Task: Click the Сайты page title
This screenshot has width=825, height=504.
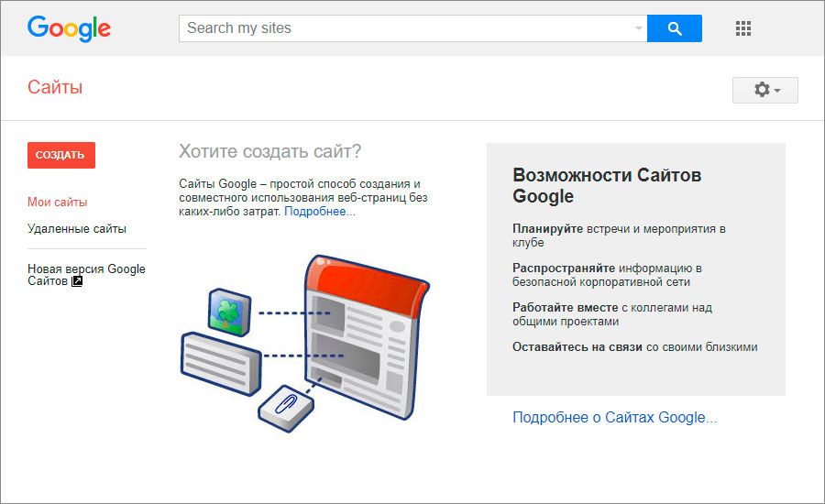Action: click(x=55, y=87)
